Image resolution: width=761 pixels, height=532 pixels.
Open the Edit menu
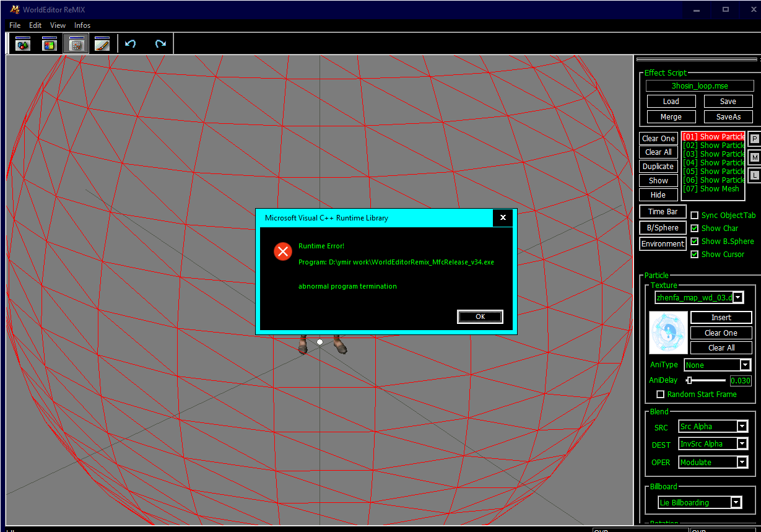(x=35, y=25)
